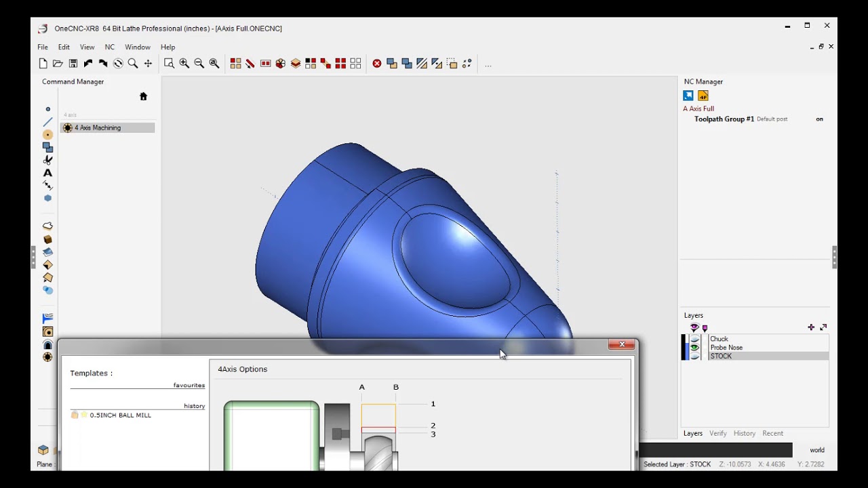Screen dimensions: 868x488
Task: Select the 0.5INCH BALL MILL template
Action: pyautogui.click(x=120, y=415)
